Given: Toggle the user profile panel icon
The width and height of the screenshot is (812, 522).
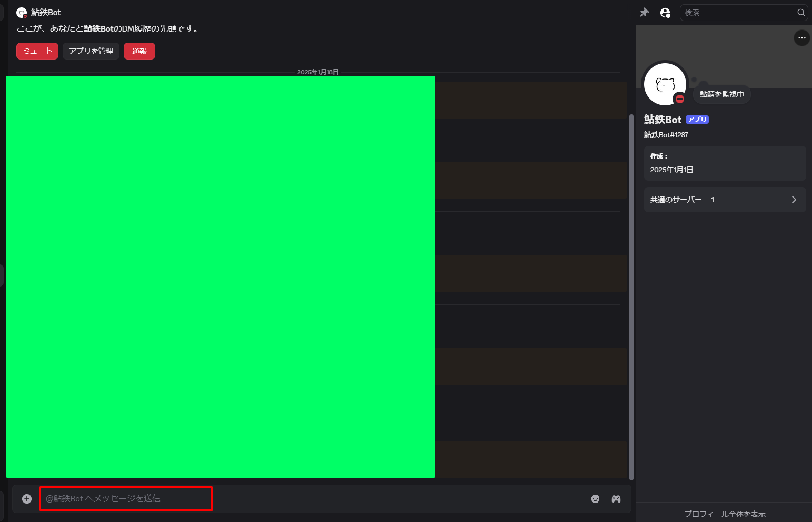Looking at the screenshot, I should (x=665, y=12).
